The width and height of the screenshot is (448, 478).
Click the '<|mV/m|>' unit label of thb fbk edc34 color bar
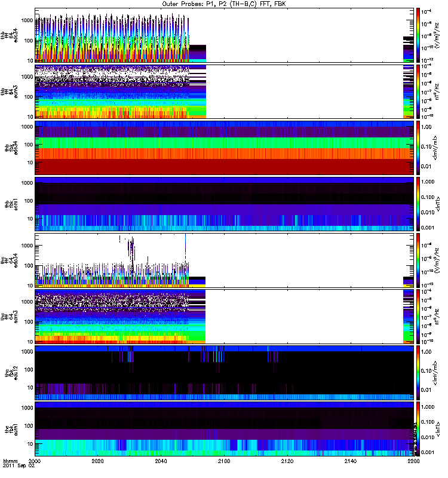pos(435,148)
